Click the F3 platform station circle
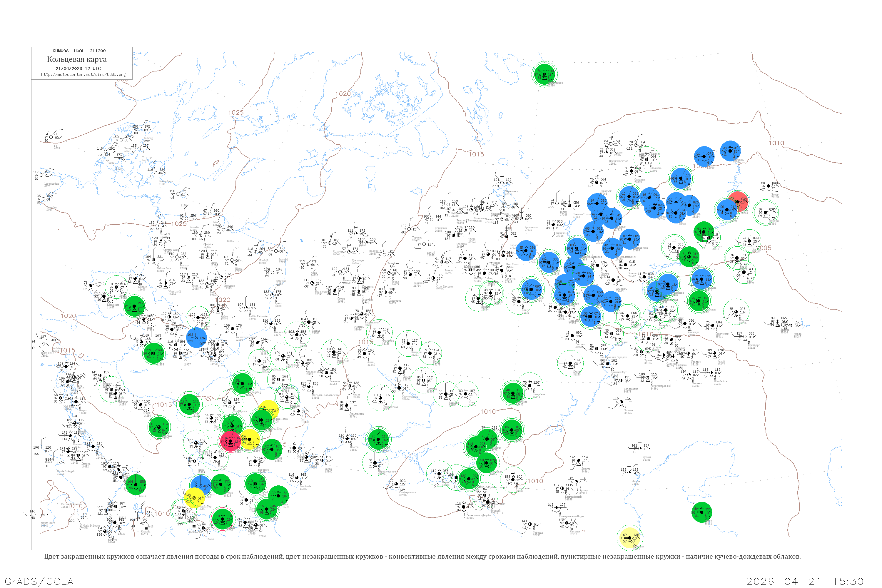This screenshot has width=882, height=588. click(x=51, y=137)
